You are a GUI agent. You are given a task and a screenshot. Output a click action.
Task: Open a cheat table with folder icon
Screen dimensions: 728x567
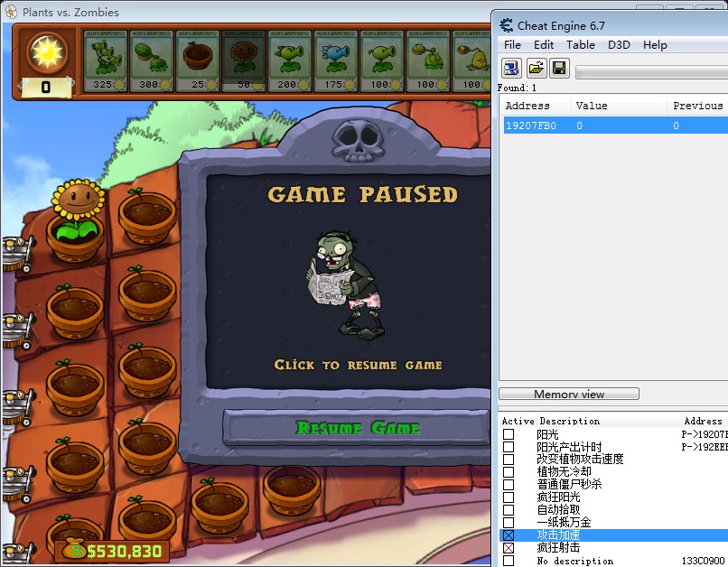tap(537, 69)
